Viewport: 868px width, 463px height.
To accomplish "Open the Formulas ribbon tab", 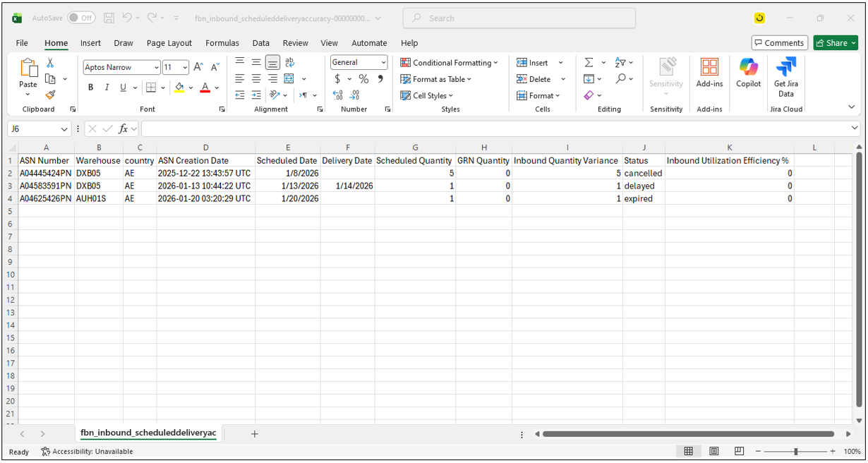I will 222,43.
